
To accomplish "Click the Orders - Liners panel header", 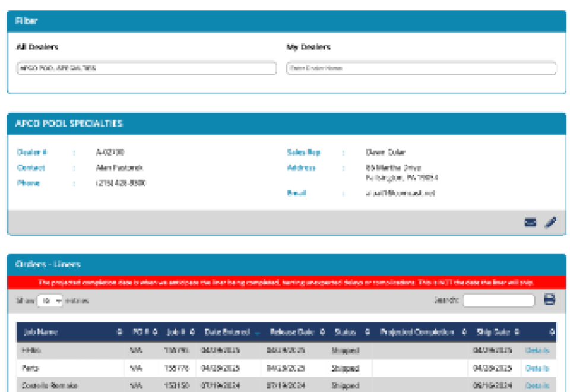I will [287, 264].
